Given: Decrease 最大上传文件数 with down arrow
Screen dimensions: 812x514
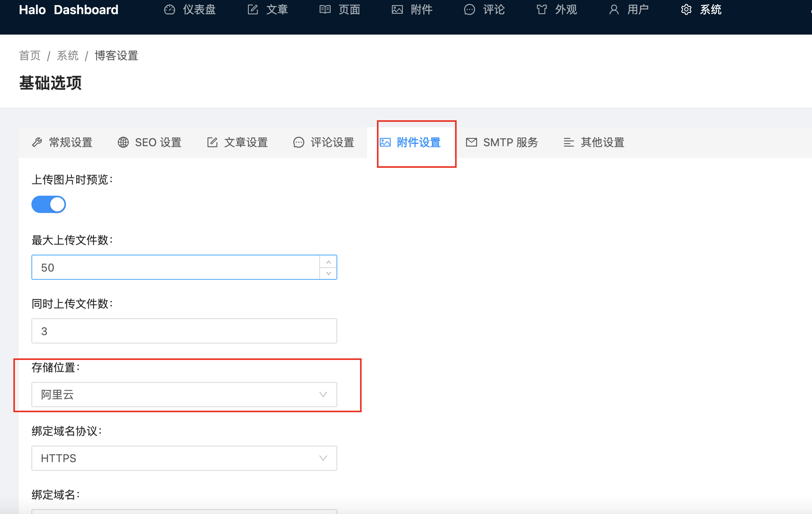Looking at the screenshot, I should (x=329, y=273).
